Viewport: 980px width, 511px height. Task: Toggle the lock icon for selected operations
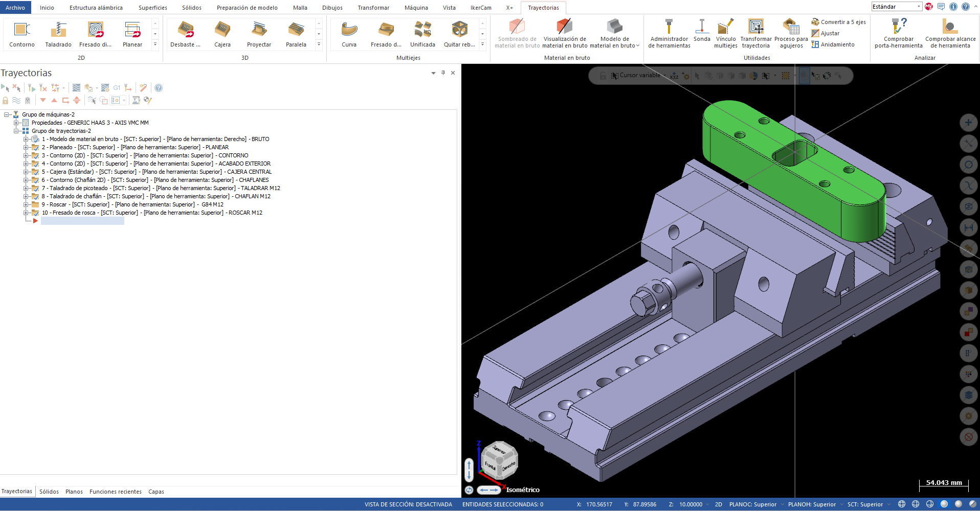pos(6,101)
